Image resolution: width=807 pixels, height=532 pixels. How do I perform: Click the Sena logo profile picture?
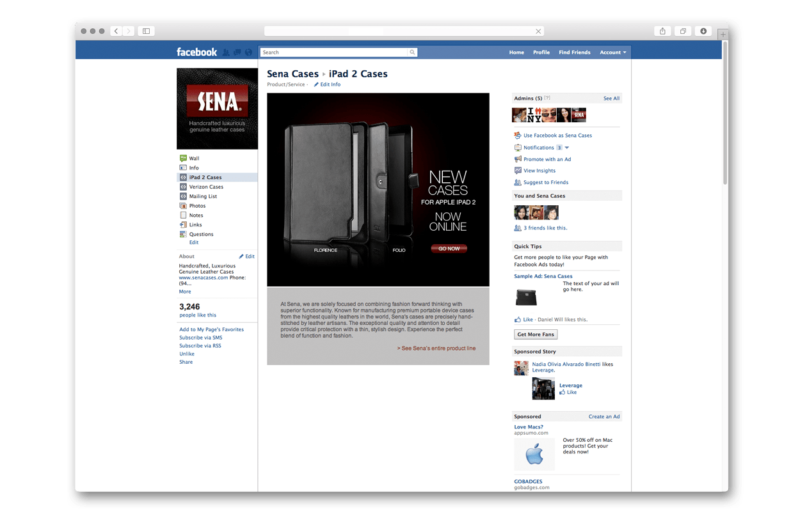tap(217, 109)
